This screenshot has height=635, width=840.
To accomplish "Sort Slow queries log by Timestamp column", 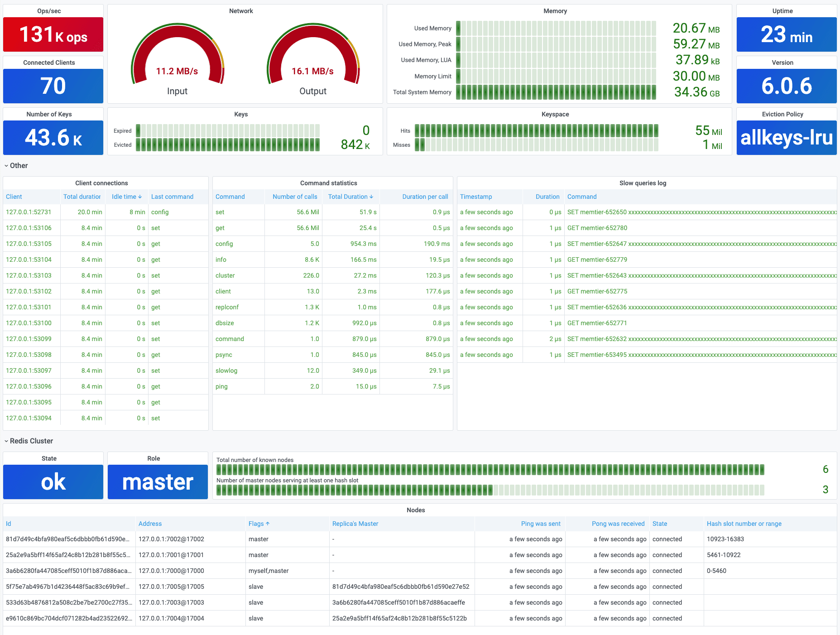I will tap(476, 197).
